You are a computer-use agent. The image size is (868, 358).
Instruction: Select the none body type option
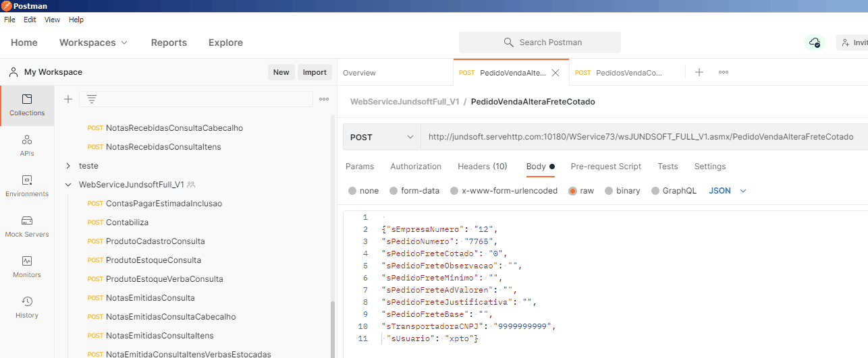click(363, 191)
